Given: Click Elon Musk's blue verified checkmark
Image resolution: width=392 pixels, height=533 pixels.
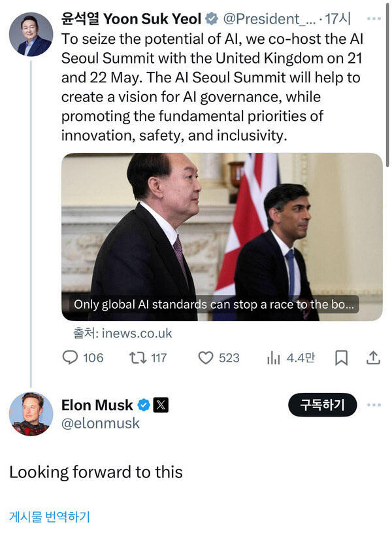Looking at the screenshot, I should coord(143,405).
